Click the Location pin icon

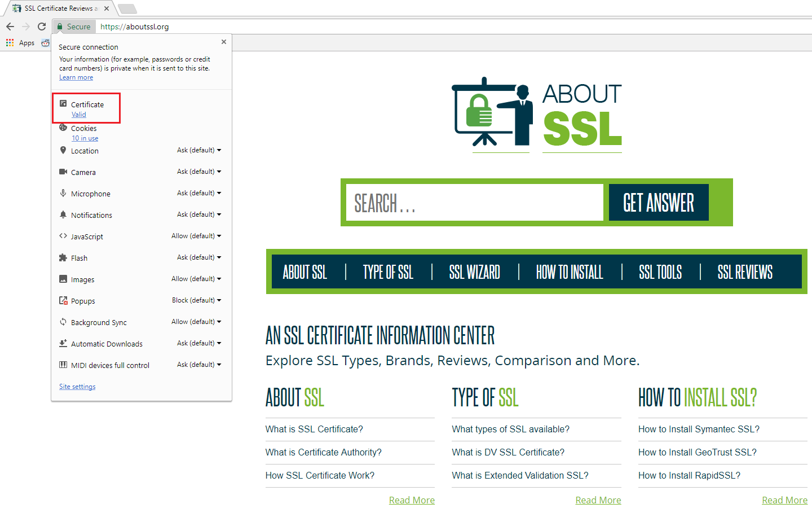[x=63, y=150]
